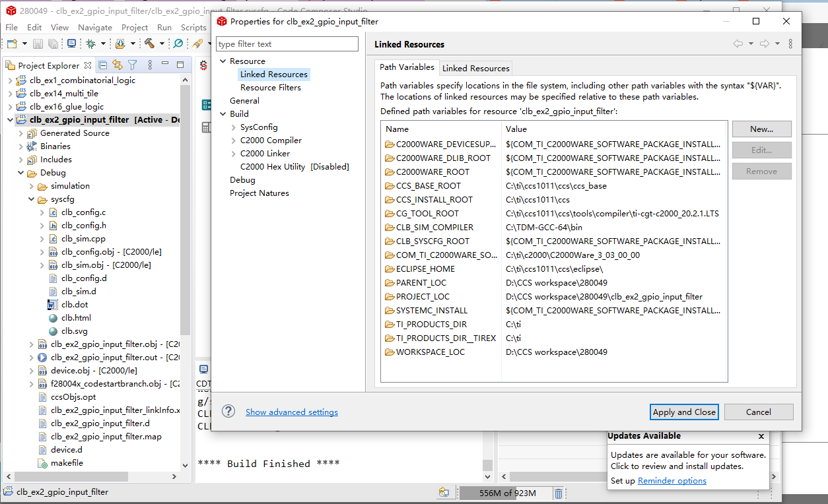The height and width of the screenshot is (504, 828).
Task: Select the Path Variables tab
Action: point(407,67)
